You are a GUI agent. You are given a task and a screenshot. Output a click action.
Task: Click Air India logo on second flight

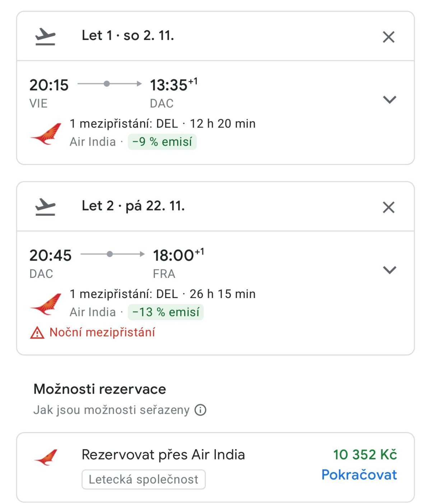(x=46, y=304)
